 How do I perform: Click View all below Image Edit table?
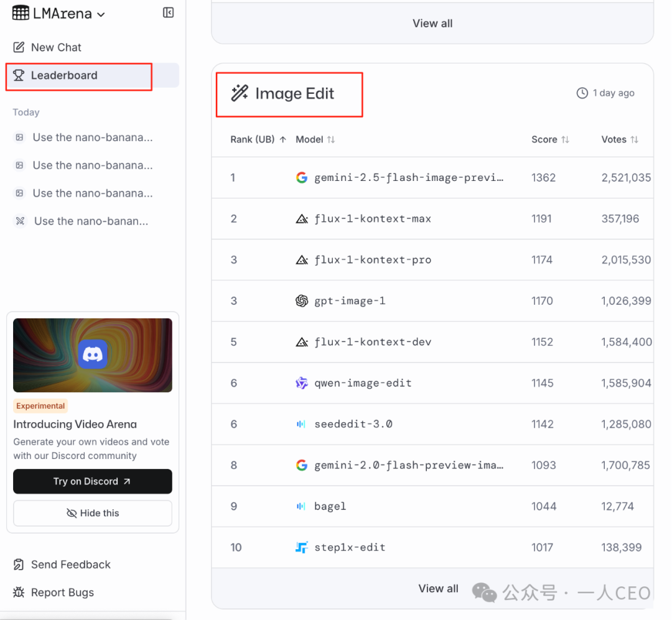438,588
